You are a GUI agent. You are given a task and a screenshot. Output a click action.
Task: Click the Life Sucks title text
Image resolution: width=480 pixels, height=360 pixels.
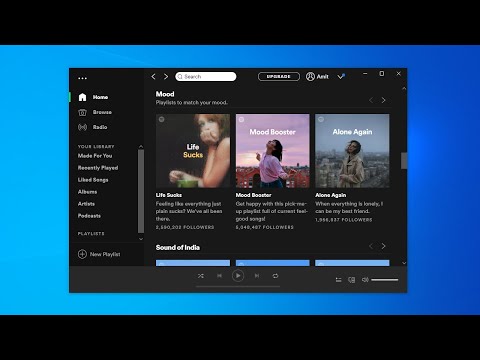click(x=169, y=195)
